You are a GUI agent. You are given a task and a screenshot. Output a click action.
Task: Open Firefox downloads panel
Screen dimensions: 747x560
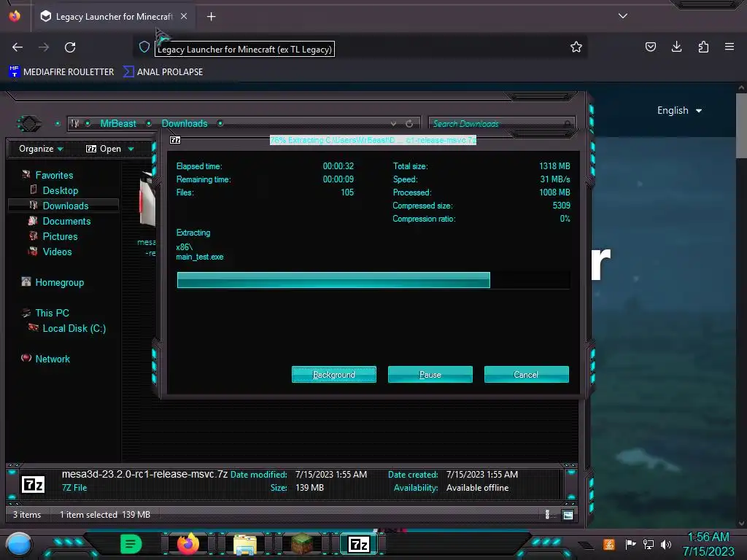click(x=676, y=47)
